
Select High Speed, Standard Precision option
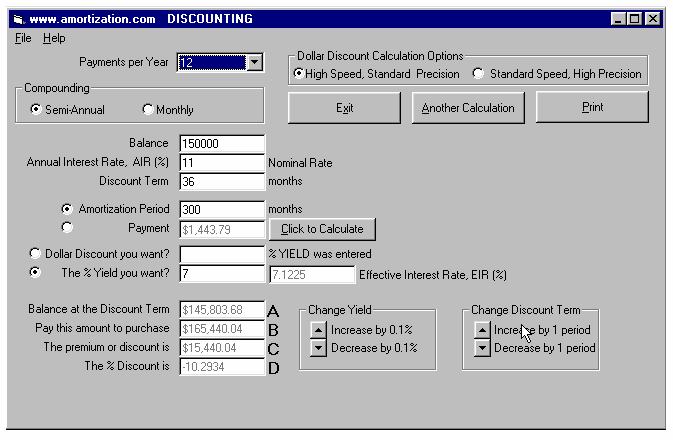click(298, 73)
